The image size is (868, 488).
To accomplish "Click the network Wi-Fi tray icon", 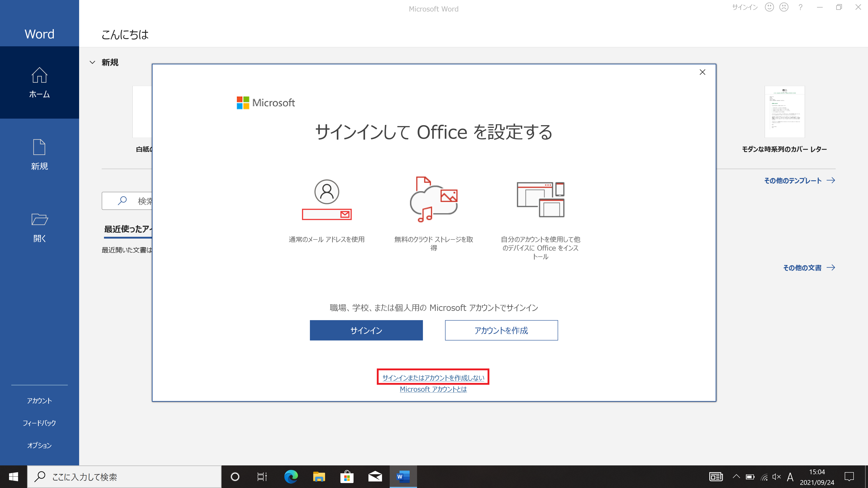I will (764, 477).
